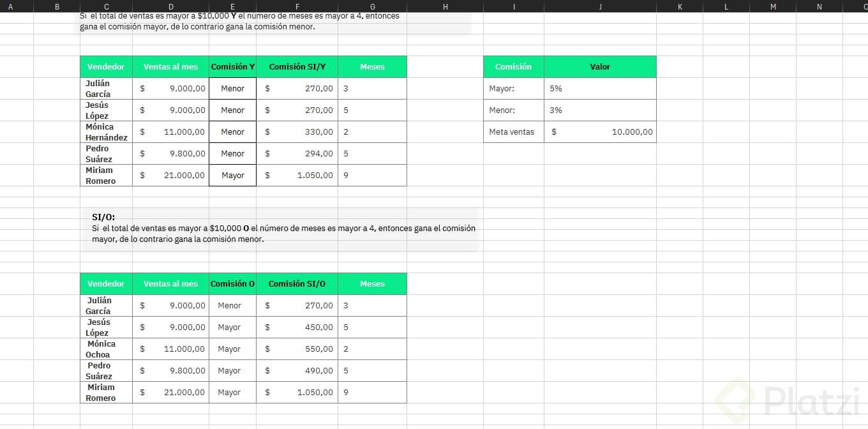Select column H header
The width and height of the screenshot is (868, 429).
tap(445, 6)
